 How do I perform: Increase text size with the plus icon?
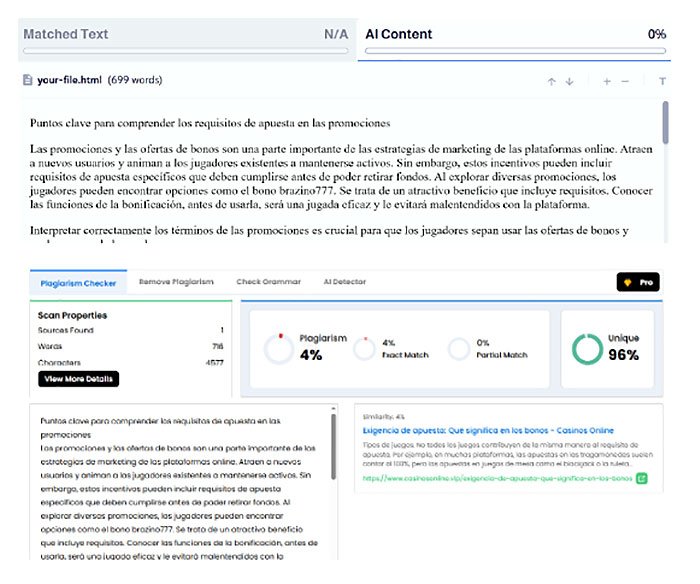(x=607, y=81)
